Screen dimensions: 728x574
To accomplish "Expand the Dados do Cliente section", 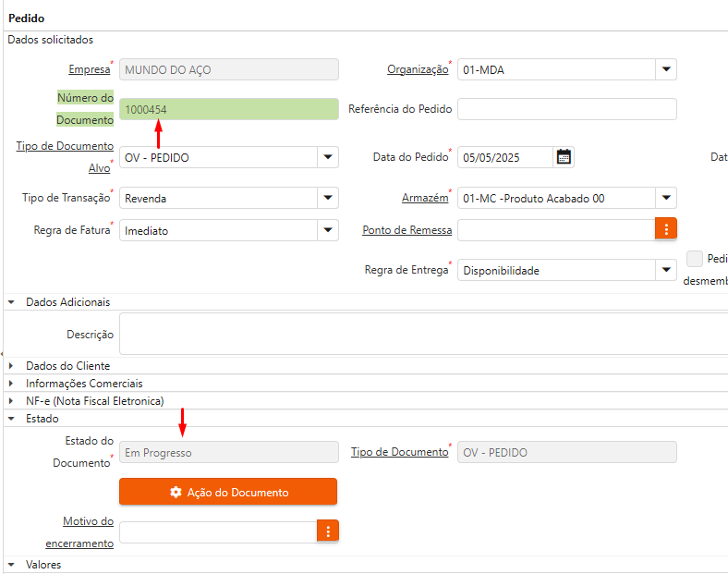I will click(11, 366).
